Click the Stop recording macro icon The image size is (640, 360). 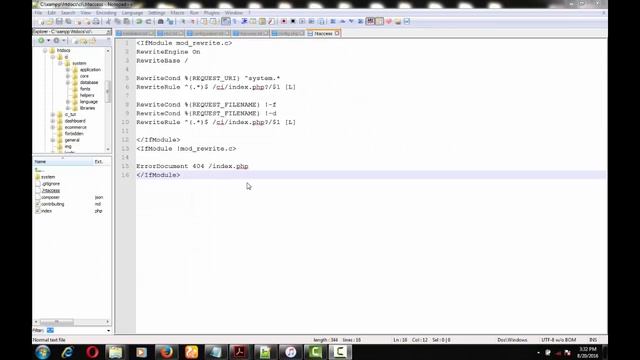(x=293, y=21)
